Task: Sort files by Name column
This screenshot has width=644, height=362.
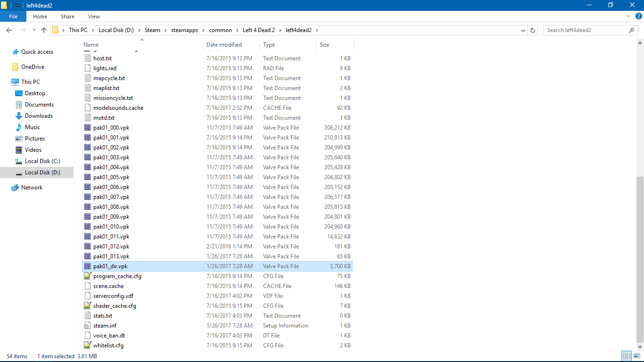Action: pyautogui.click(x=142, y=45)
